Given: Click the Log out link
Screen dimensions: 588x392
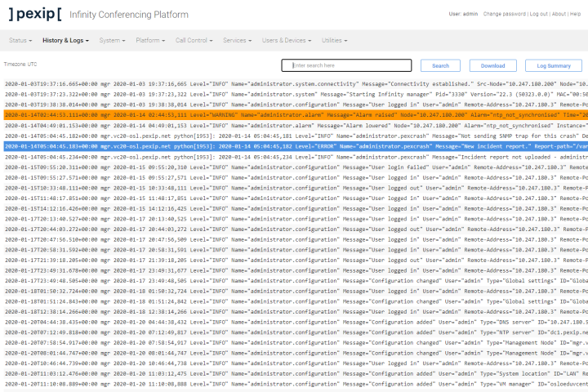Looking at the screenshot, I should pyautogui.click(x=538, y=14).
